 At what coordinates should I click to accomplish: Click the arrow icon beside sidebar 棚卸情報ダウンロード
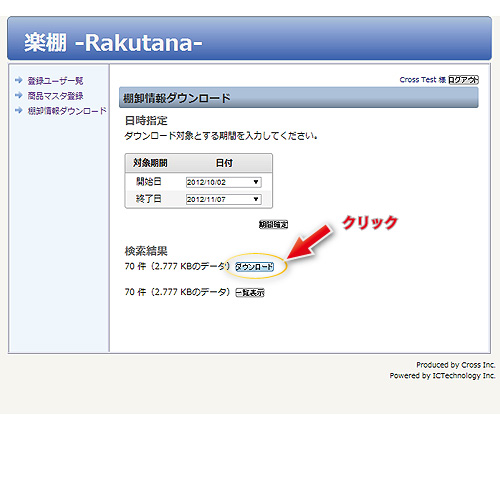tap(19, 110)
